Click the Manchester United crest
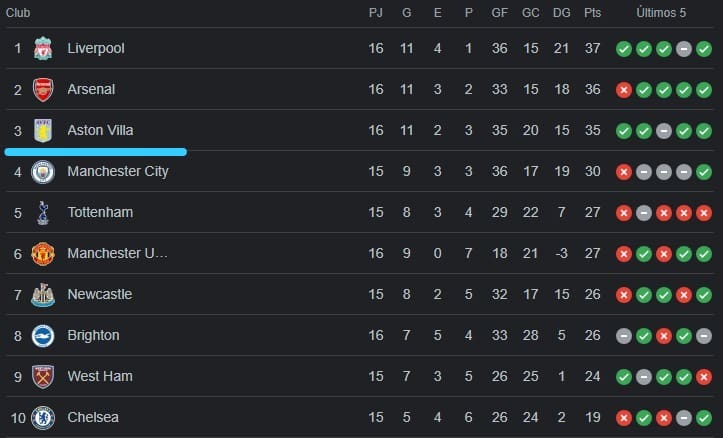 pyautogui.click(x=42, y=253)
